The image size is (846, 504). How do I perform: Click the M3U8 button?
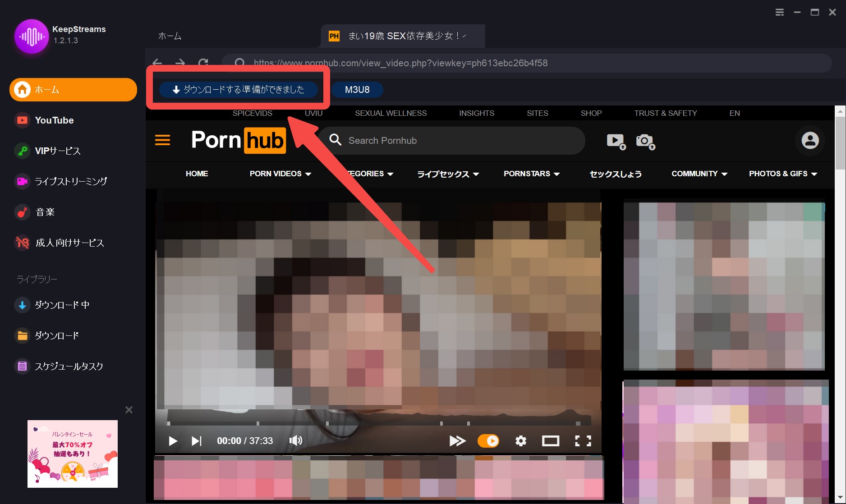(x=357, y=90)
